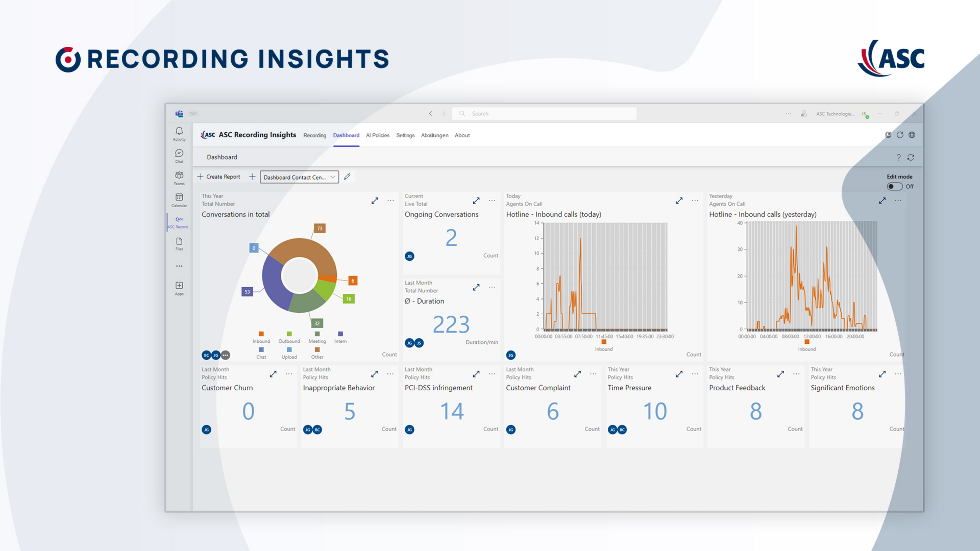This screenshot has width=980, height=551.
Task: Refresh the Dashboard using the reload icon
Action: tap(911, 157)
